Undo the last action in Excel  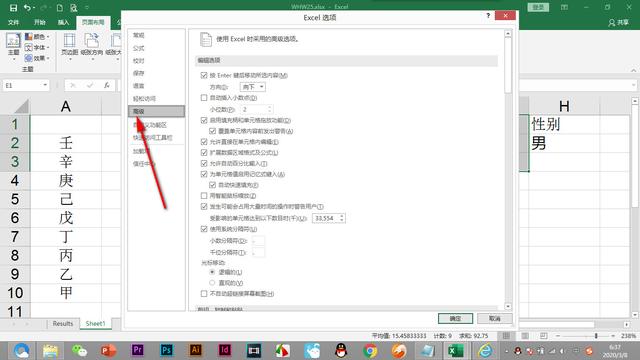27,7
